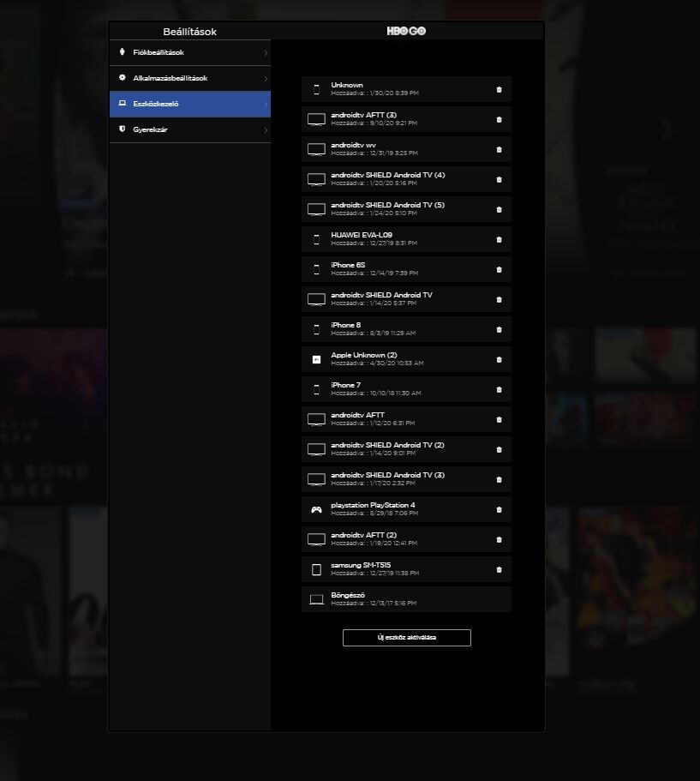Remove device added 1/14/20 5:37 PM
700x781 pixels.
click(x=499, y=299)
